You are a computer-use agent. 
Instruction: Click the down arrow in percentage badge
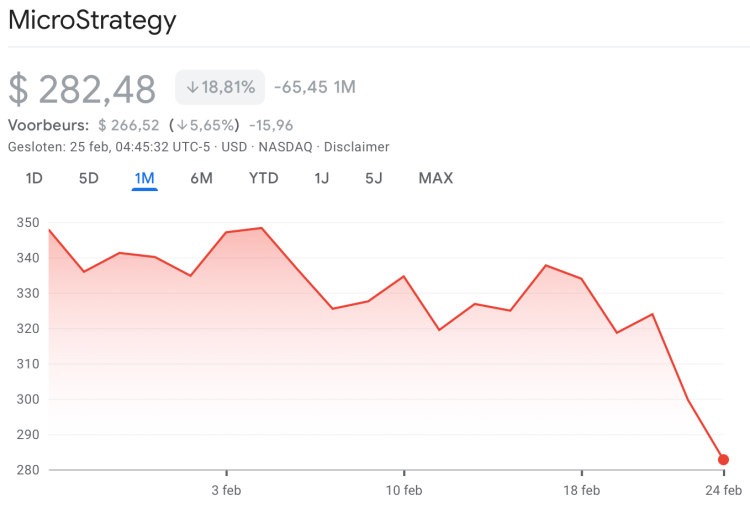pyautogui.click(x=193, y=88)
